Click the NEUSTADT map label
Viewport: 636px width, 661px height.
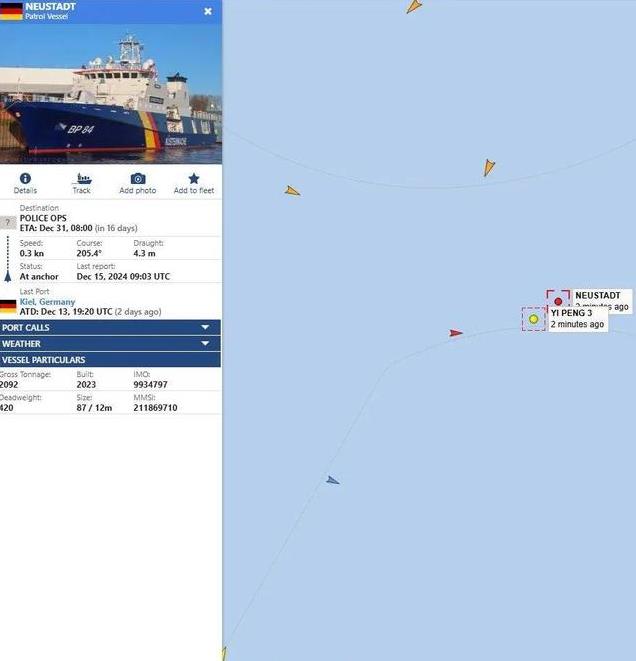(598, 295)
